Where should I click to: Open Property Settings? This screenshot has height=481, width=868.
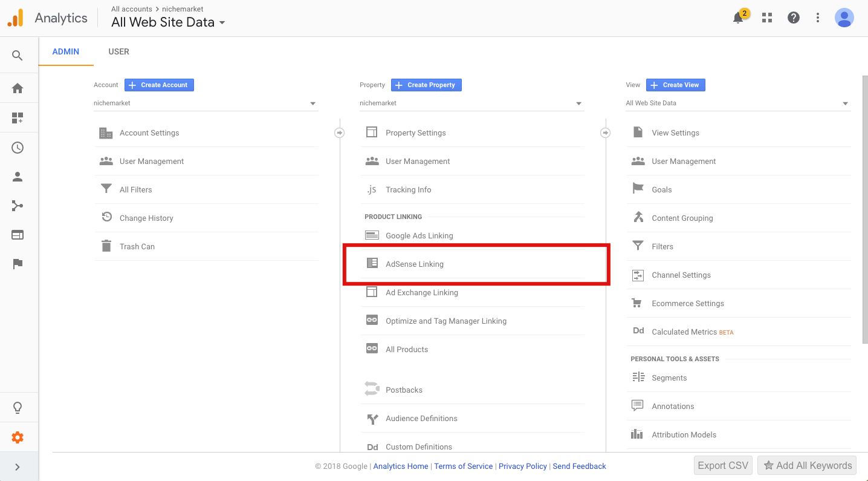tap(472, 133)
